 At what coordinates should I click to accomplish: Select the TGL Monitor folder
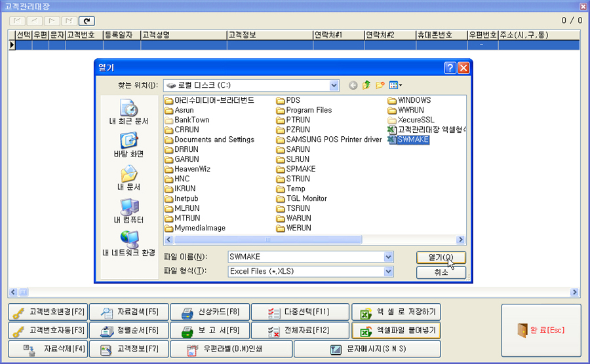tap(302, 198)
